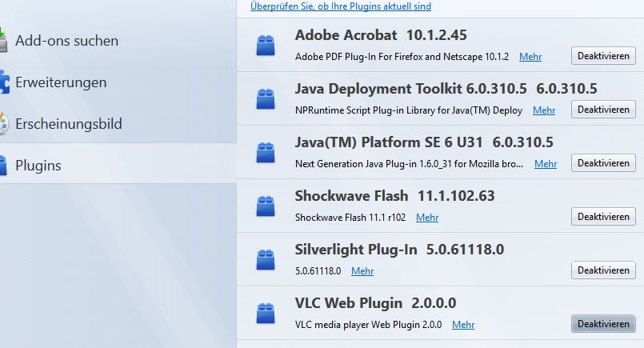Viewport: 644px width, 348px height.
Task: Click the Java Deployment Toolkit plugin icon
Action: click(266, 99)
